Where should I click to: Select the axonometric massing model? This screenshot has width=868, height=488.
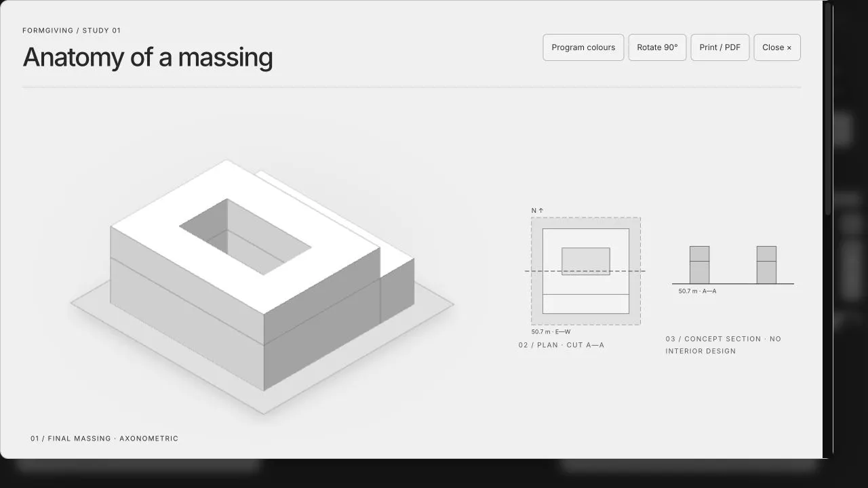click(x=262, y=286)
